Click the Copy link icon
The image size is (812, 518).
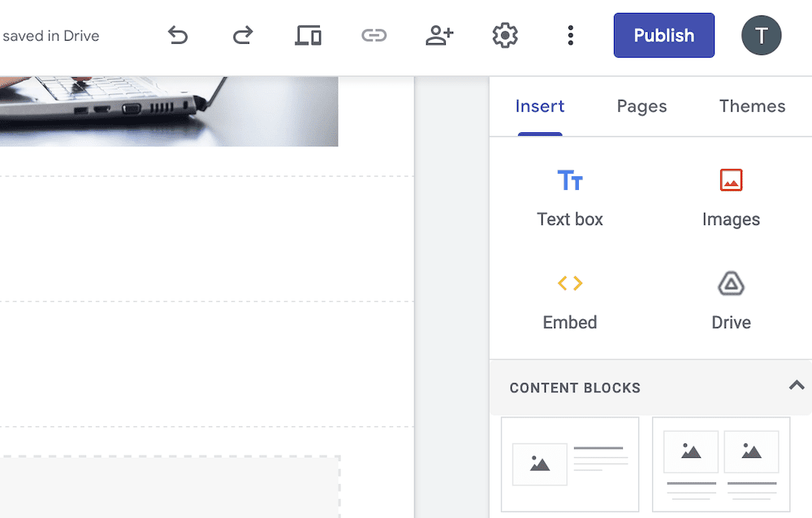[374, 35]
